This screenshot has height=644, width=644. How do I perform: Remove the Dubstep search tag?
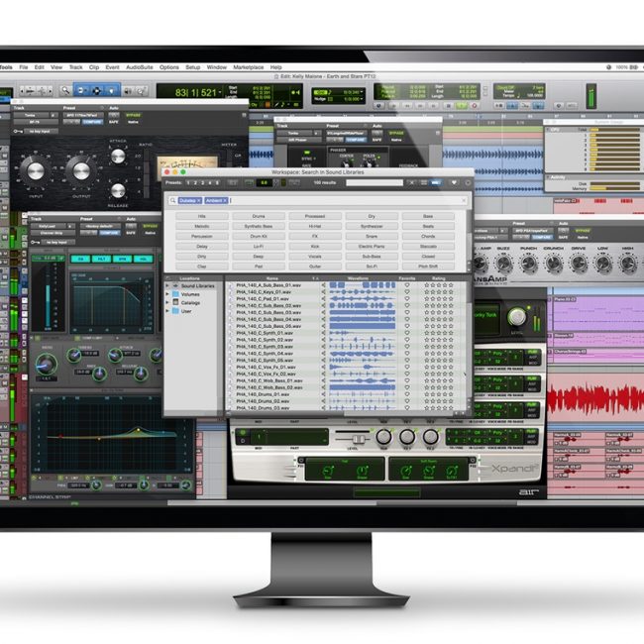click(x=199, y=200)
